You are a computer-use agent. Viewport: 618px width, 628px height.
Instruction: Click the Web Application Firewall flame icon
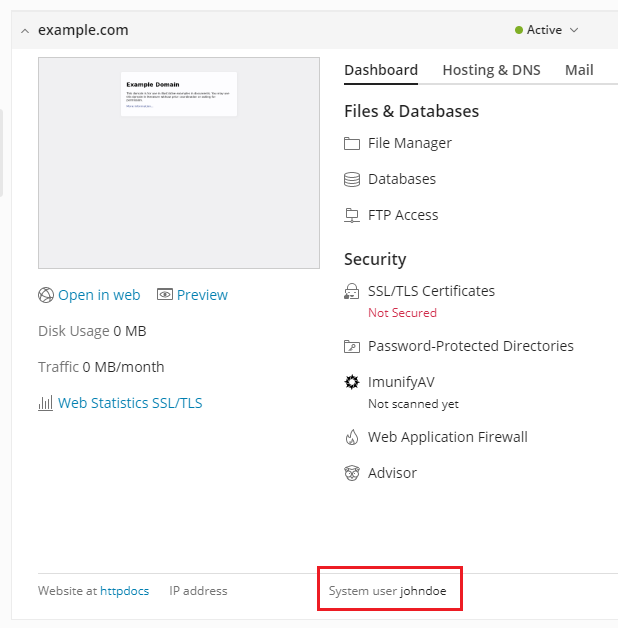click(351, 437)
